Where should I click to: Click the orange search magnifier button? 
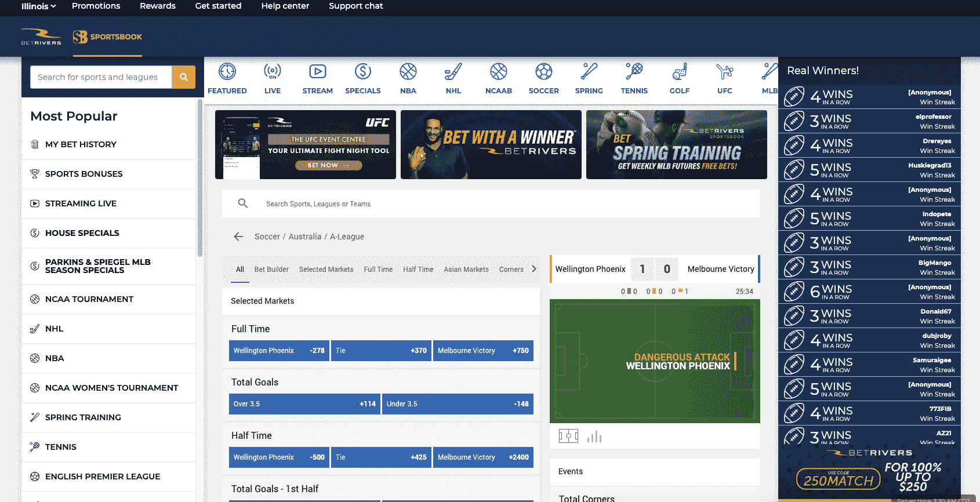click(184, 77)
